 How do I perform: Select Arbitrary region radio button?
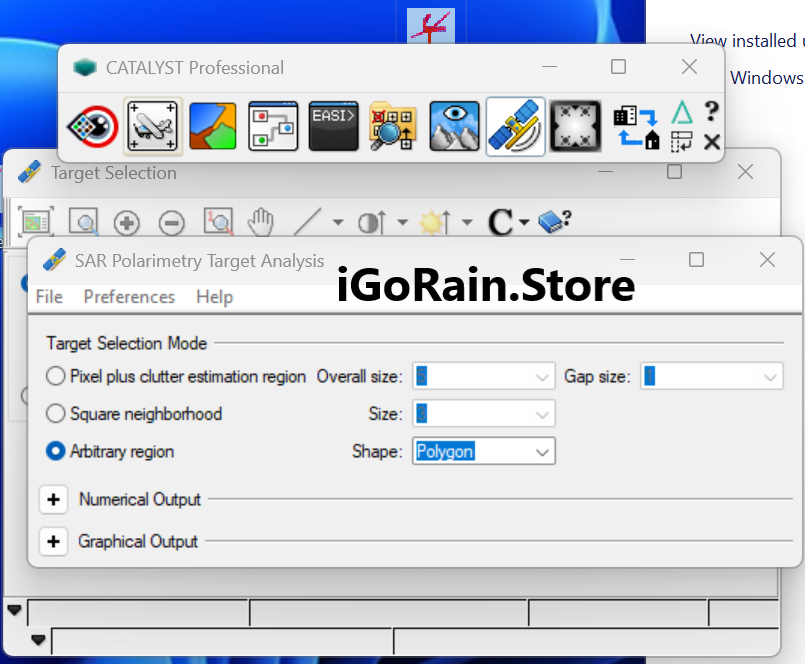pos(55,451)
